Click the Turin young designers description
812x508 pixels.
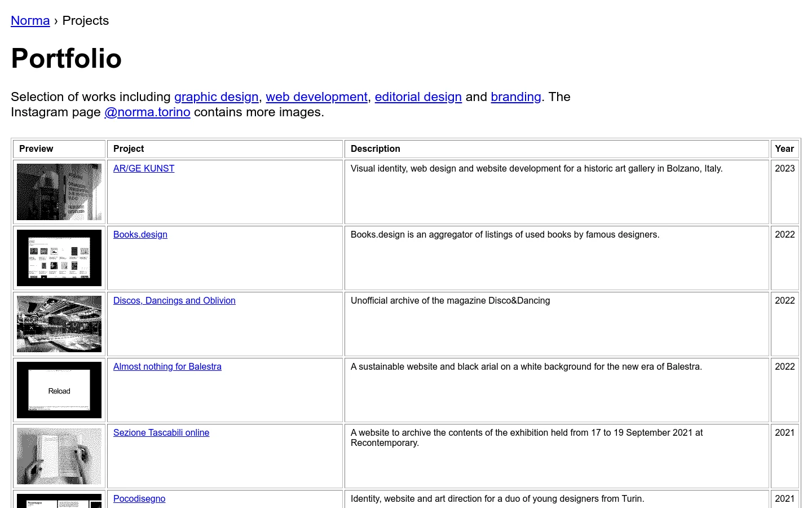[497, 499]
